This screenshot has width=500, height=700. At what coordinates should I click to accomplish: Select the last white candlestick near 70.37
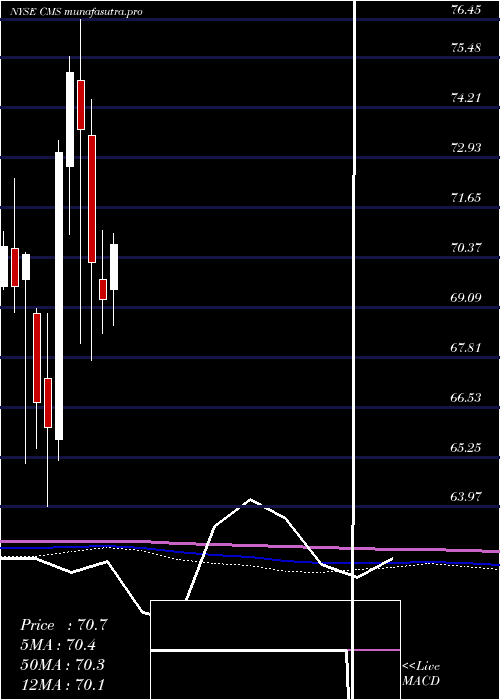[114, 267]
